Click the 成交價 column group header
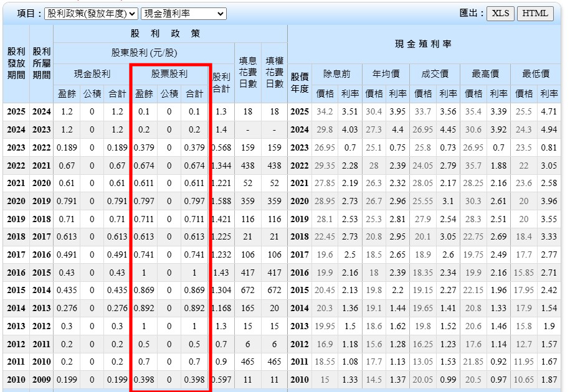570x392 pixels. point(435,74)
